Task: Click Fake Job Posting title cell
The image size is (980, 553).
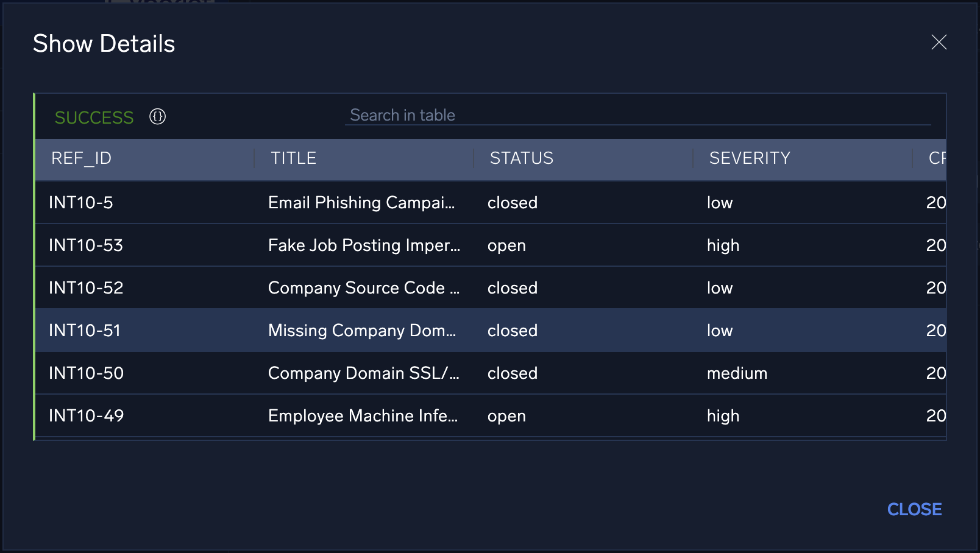Action: (364, 245)
